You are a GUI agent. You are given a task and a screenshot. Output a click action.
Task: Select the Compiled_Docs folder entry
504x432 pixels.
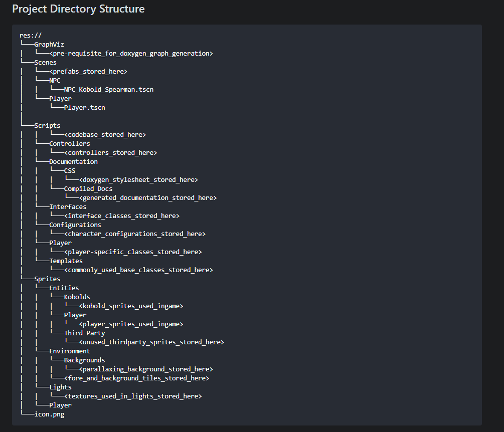pos(88,188)
